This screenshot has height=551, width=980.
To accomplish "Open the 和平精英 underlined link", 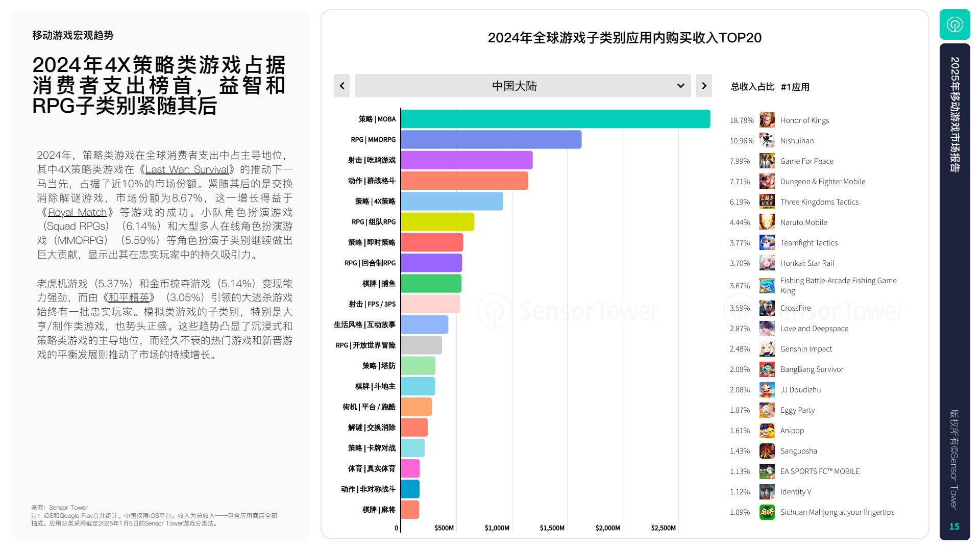I will click(129, 297).
